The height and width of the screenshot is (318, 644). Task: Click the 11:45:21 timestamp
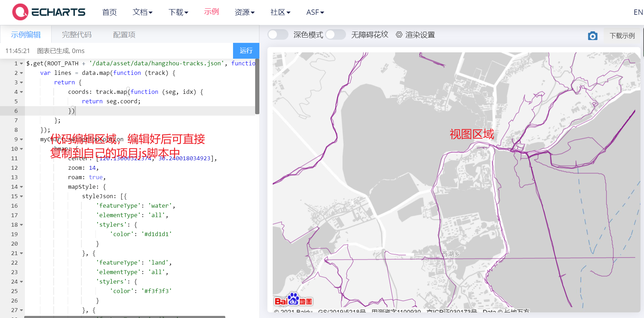pos(18,51)
